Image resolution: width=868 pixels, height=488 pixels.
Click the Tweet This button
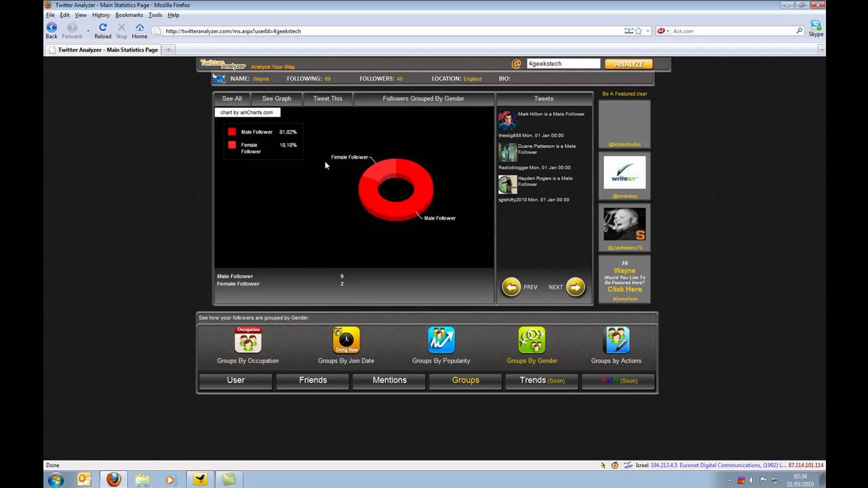(328, 98)
